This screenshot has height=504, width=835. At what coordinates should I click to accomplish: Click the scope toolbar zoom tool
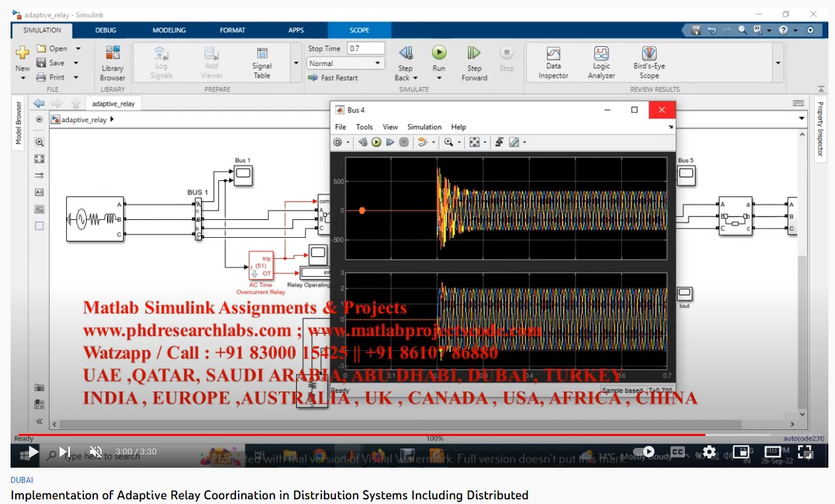pos(449,142)
